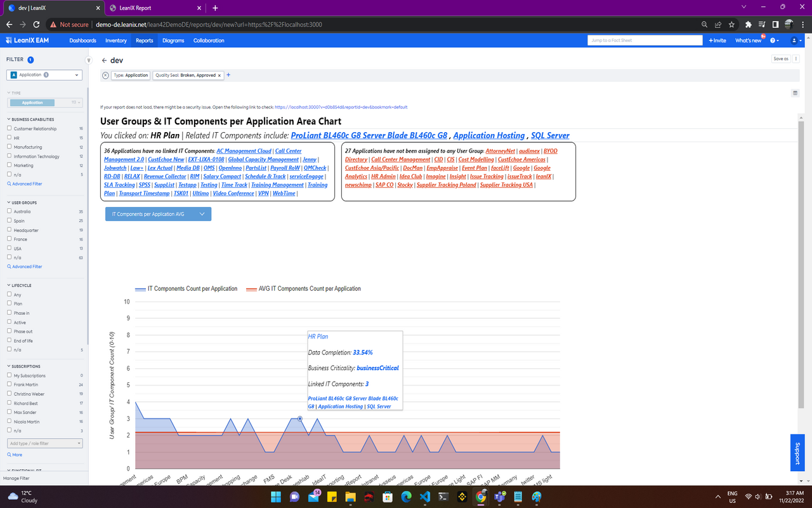Open the Chrome three-dot menu
This screenshot has height=508, width=812.
(x=802, y=24)
